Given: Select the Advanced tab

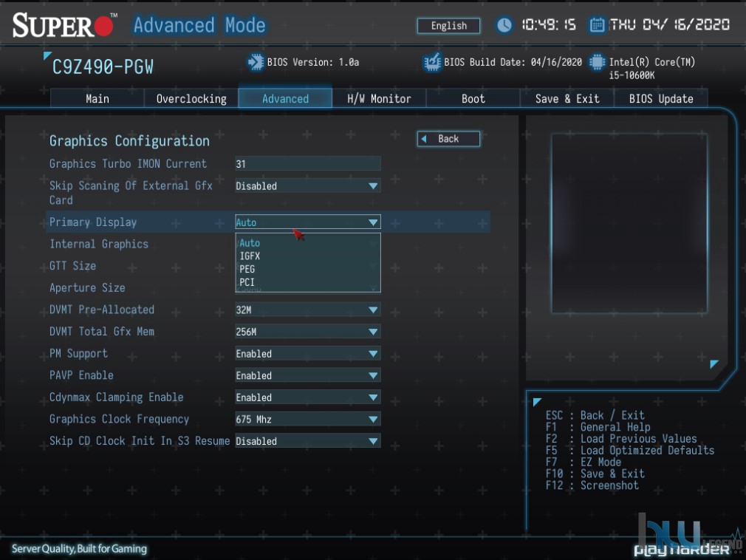Looking at the screenshot, I should point(285,98).
